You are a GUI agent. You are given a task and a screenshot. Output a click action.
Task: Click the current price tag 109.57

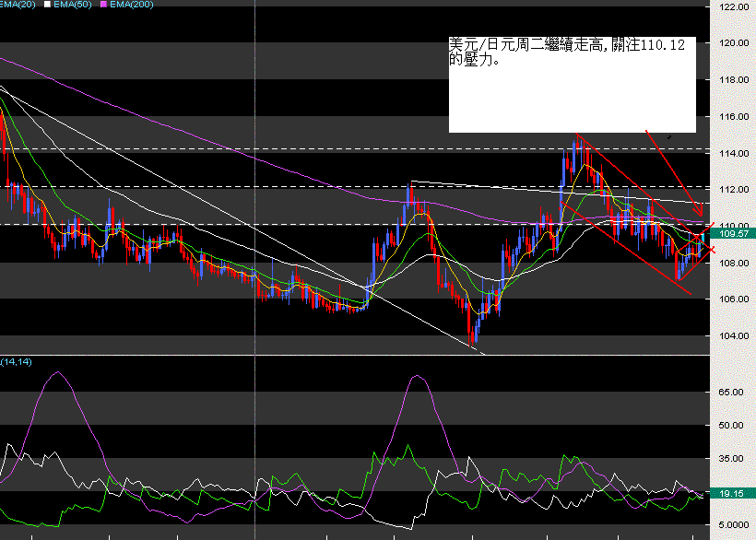(733, 234)
